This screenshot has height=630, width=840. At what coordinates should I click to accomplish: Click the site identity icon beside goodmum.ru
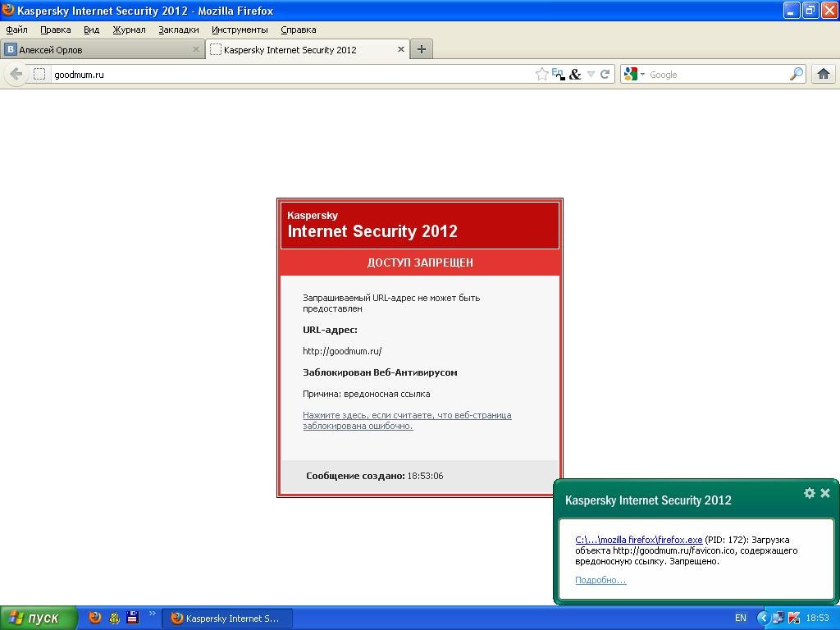point(39,74)
